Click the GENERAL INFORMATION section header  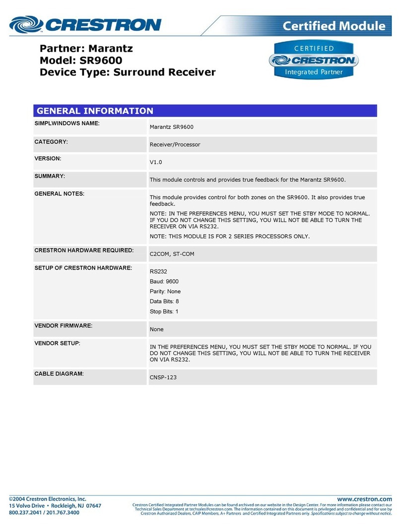205,111
